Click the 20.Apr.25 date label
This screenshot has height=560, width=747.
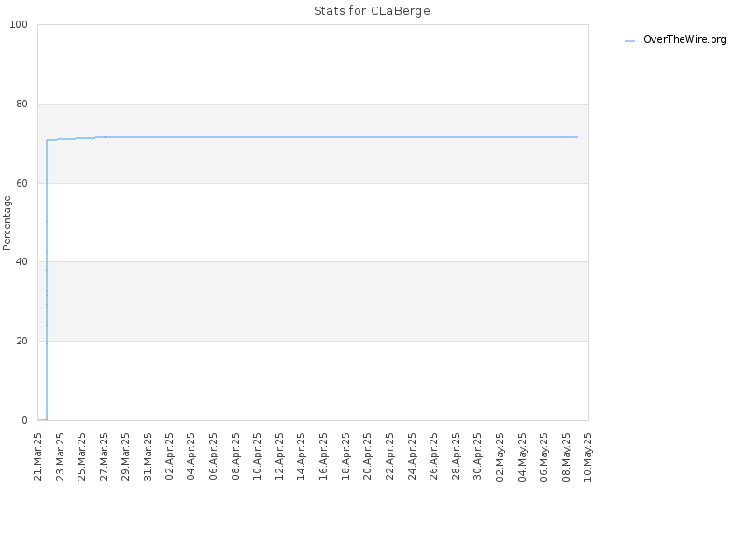click(368, 456)
